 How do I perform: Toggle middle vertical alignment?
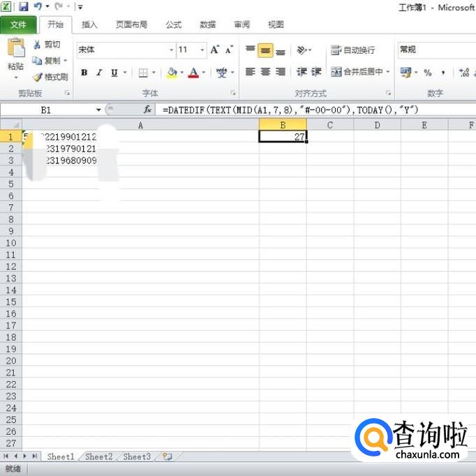pyautogui.click(x=265, y=50)
